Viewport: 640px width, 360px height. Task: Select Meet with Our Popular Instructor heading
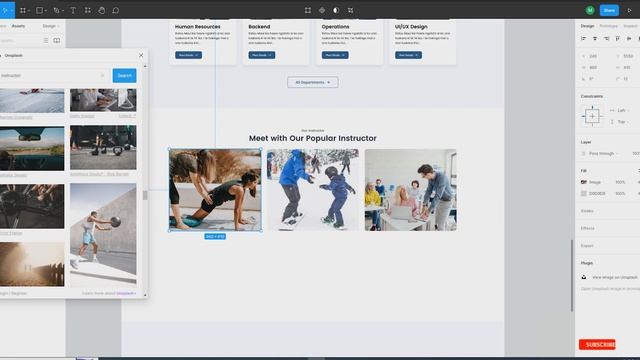(x=313, y=138)
